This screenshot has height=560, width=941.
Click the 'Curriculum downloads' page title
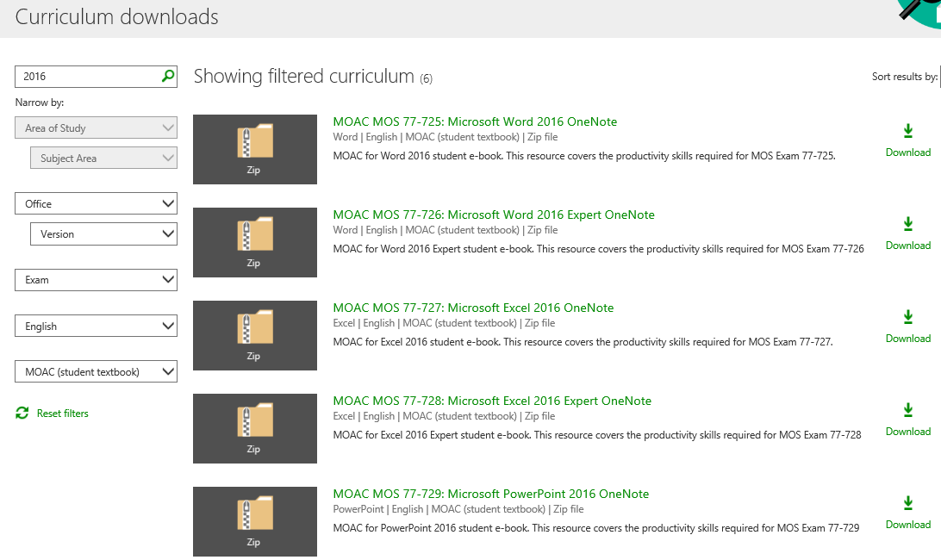[117, 17]
